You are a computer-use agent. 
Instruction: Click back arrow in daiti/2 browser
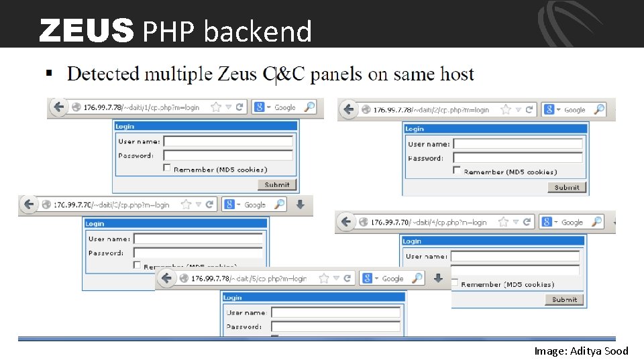pos(348,109)
